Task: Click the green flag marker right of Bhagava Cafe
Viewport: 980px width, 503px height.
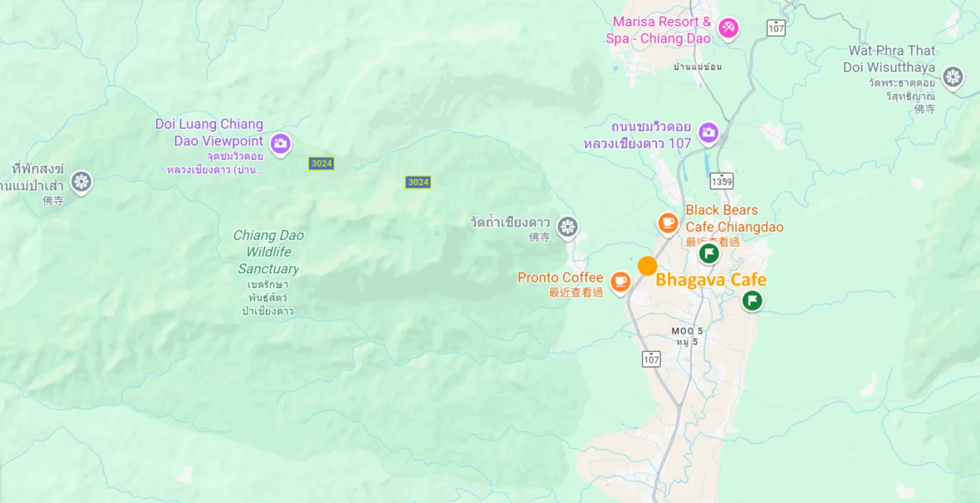Action: pyautogui.click(x=752, y=301)
